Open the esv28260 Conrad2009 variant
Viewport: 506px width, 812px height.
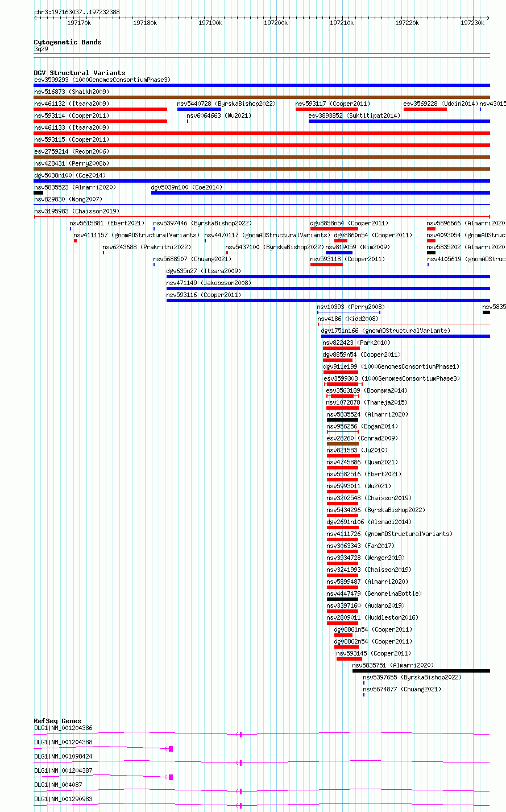(343, 444)
